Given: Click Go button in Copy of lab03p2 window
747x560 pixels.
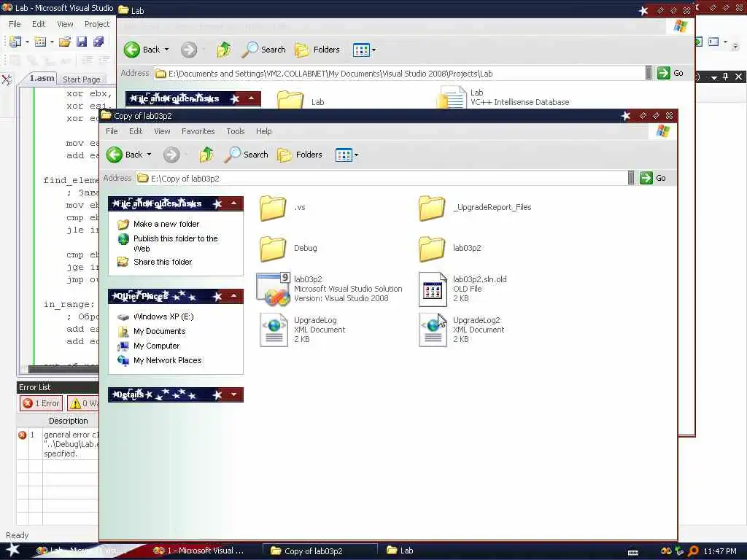Looking at the screenshot, I should tap(653, 178).
